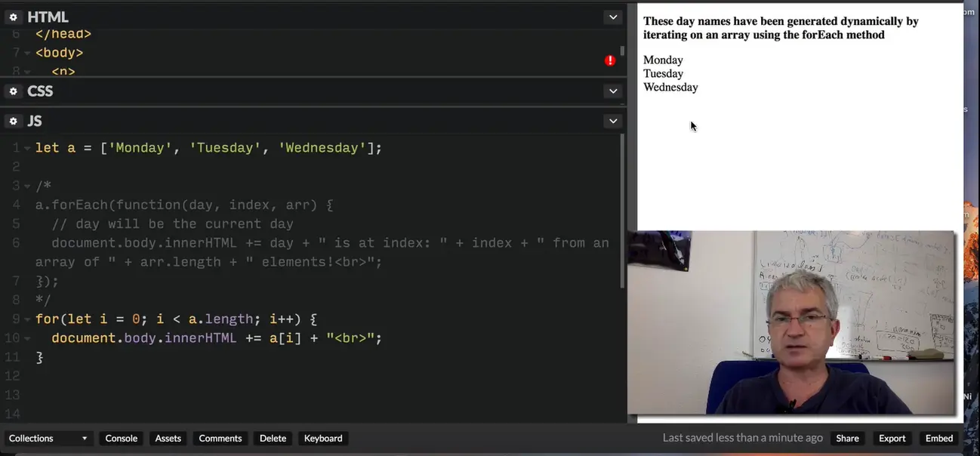Open the Assets panel
Image resolution: width=980 pixels, height=456 pixels.
(168, 438)
